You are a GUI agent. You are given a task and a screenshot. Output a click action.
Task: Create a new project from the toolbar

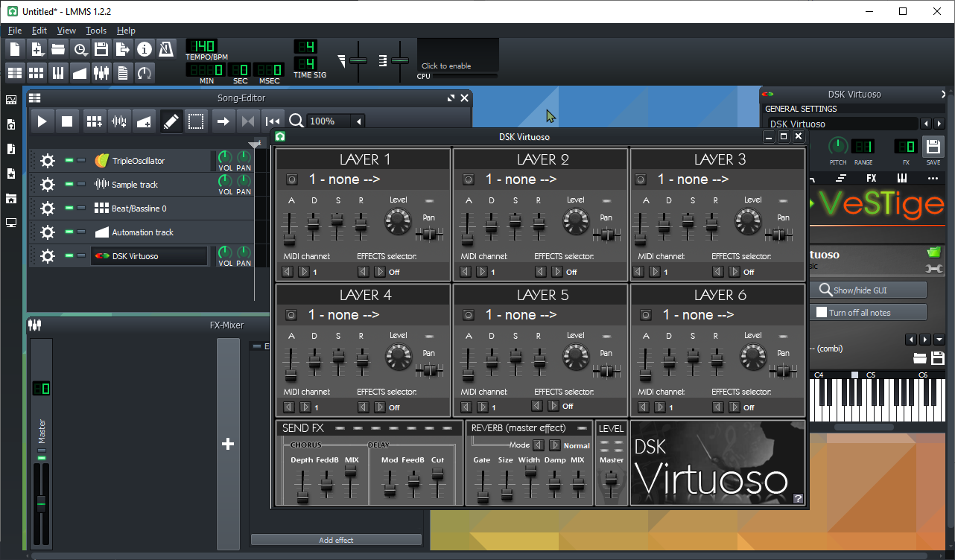click(x=15, y=49)
